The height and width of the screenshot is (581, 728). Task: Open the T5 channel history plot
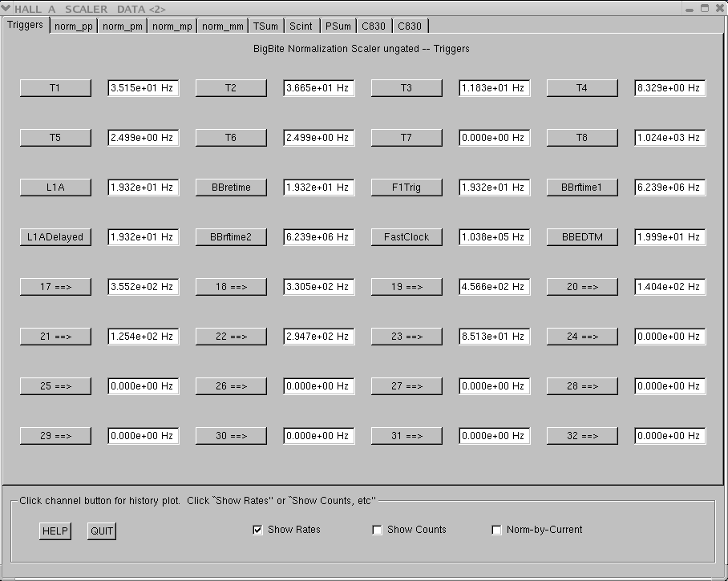click(55, 138)
